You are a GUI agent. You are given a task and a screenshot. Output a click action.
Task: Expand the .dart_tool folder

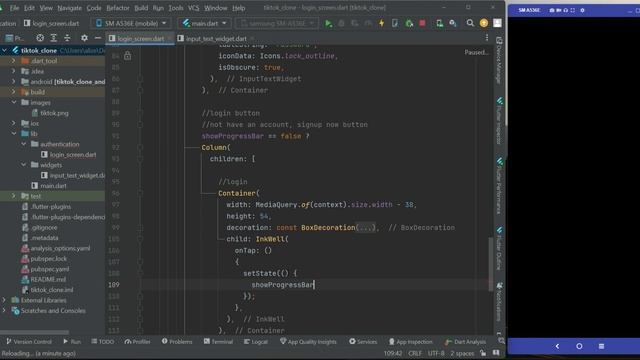click(13, 61)
